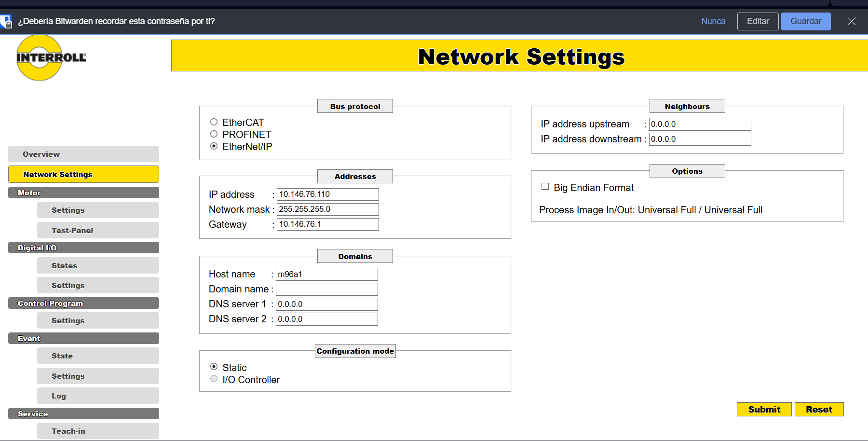Click the Network Settings page title
This screenshot has width=868, height=441.
pyautogui.click(x=521, y=57)
